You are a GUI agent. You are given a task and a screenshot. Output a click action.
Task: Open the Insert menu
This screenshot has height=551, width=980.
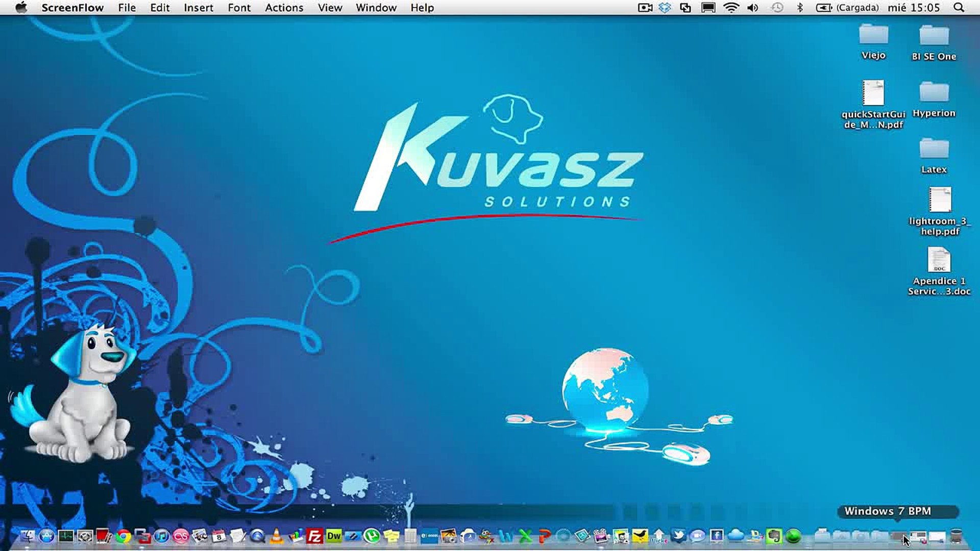199,8
